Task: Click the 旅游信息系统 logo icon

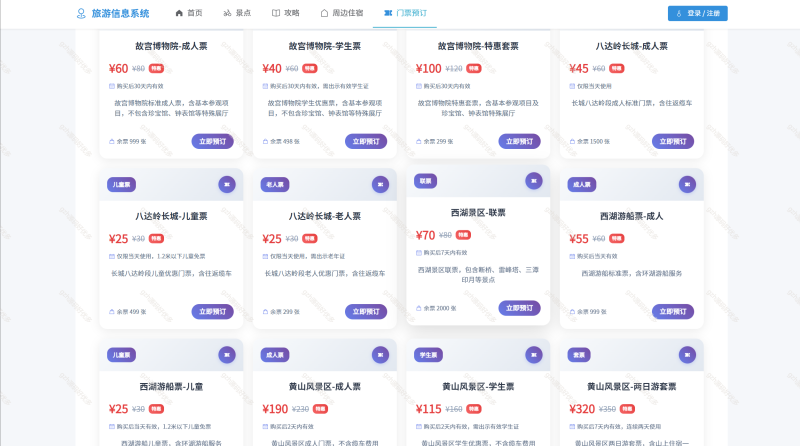Action: [81, 13]
